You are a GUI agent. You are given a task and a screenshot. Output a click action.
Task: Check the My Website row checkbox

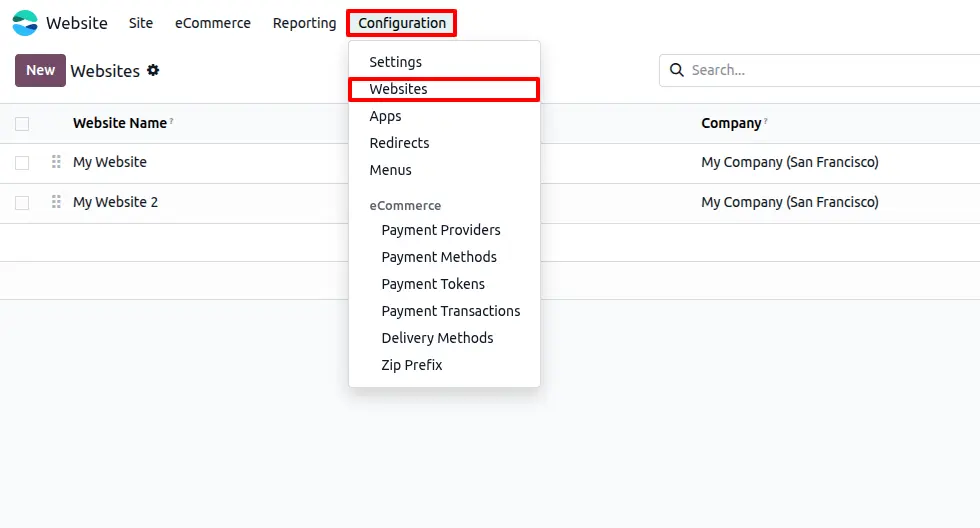coord(22,163)
